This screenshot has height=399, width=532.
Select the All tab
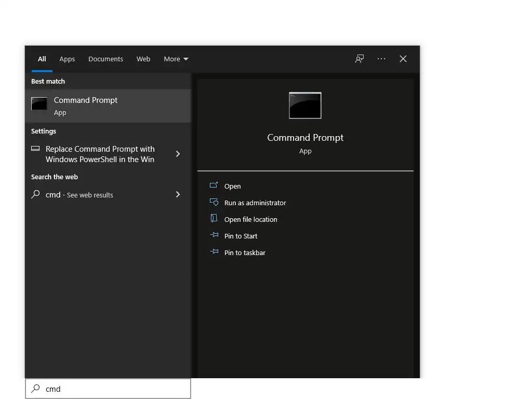[x=42, y=59]
